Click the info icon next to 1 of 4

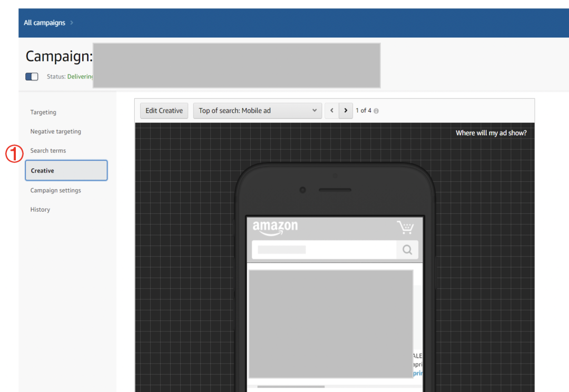376,111
